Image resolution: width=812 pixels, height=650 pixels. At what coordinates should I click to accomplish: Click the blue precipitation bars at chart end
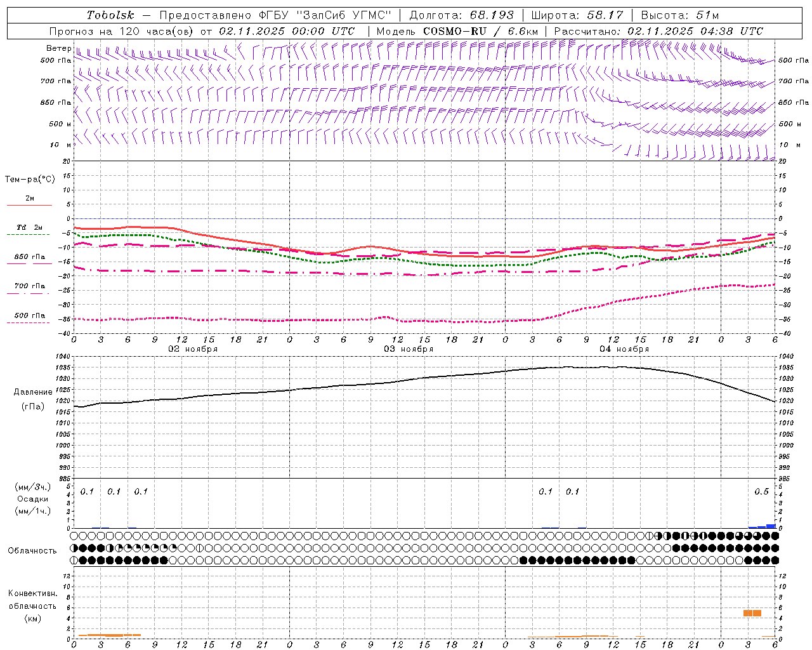pyautogui.click(x=762, y=526)
